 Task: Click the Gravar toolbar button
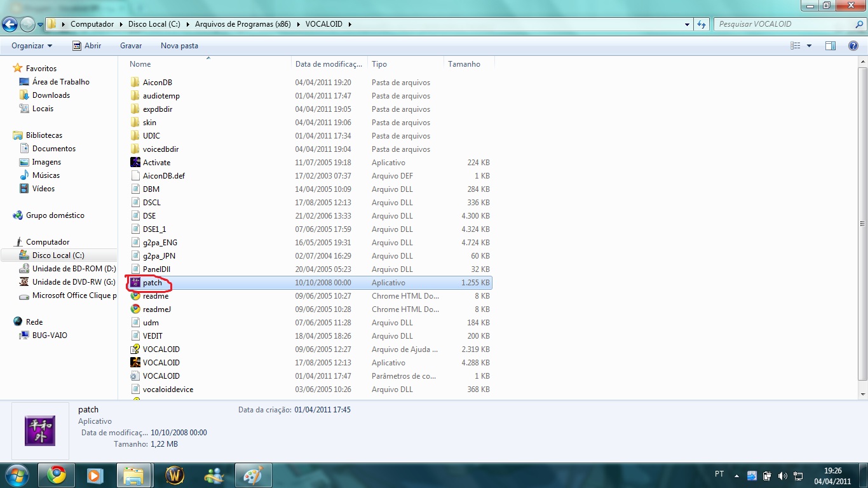point(131,46)
